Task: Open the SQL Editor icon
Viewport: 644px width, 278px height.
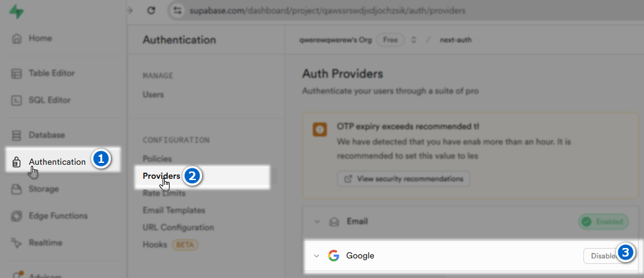Action: pyautogui.click(x=17, y=100)
